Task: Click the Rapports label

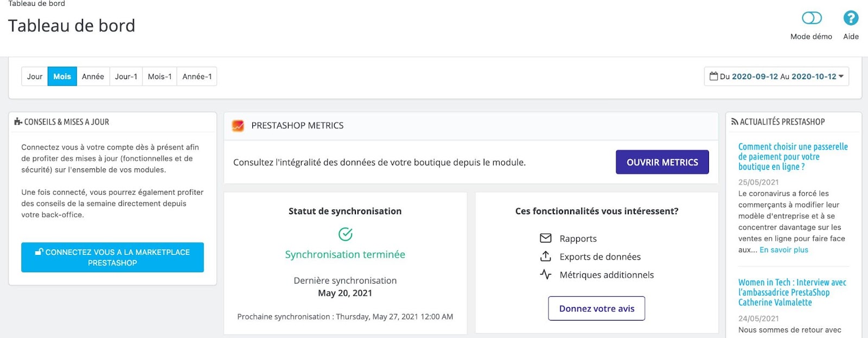Action: click(x=578, y=239)
